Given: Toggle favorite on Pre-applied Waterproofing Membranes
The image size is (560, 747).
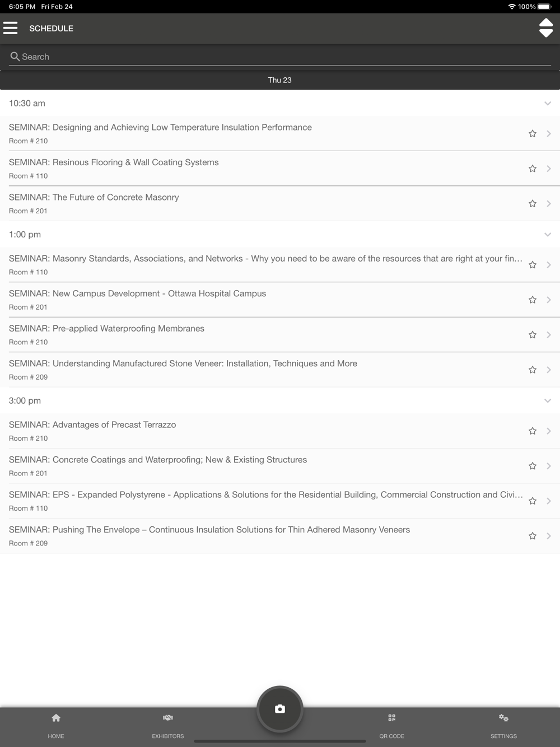Looking at the screenshot, I should [533, 335].
